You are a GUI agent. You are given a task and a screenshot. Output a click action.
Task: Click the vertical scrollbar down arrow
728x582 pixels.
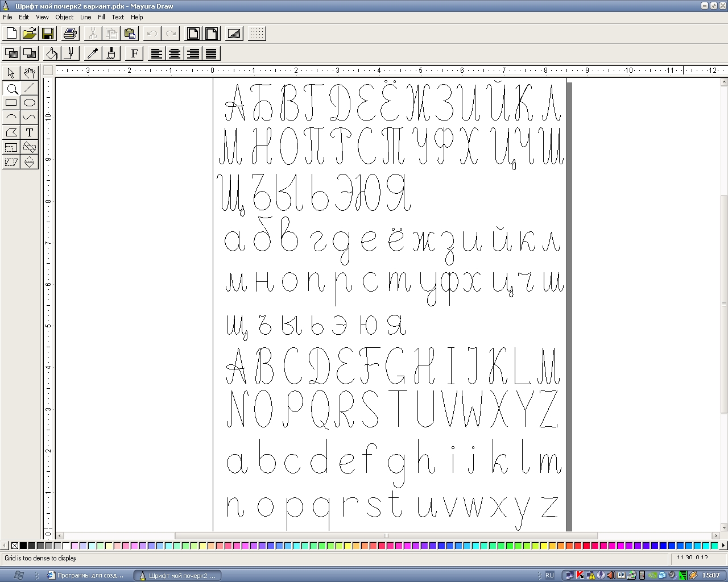(724, 527)
